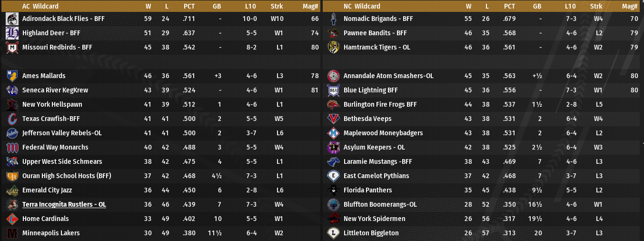The height and width of the screenshot is (241, 644).
Task: Click the Highland Deer team logo
Action: click(12, 33)
